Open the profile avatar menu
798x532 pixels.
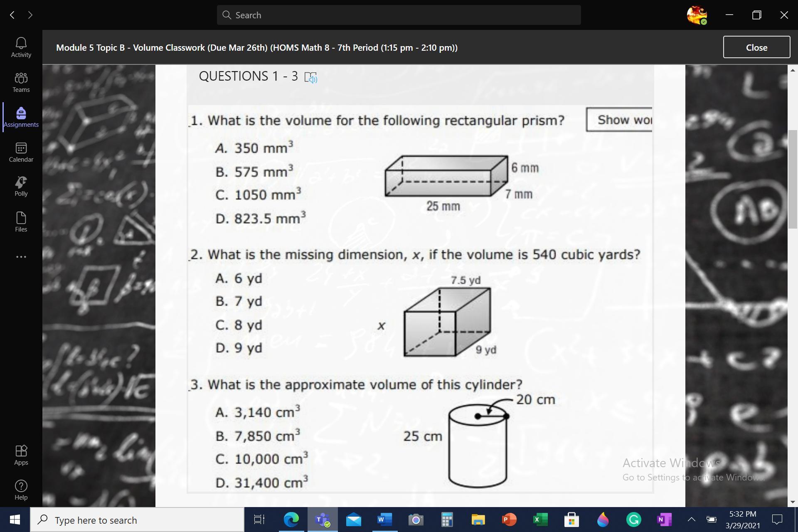pyautogui.click(x=697, y=15)
